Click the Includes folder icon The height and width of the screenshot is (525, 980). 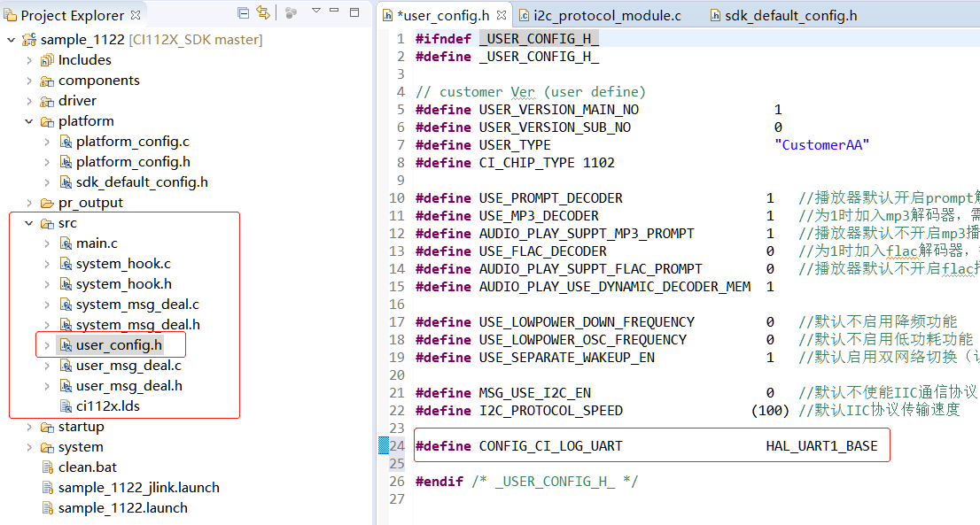(x=47, y=60)
